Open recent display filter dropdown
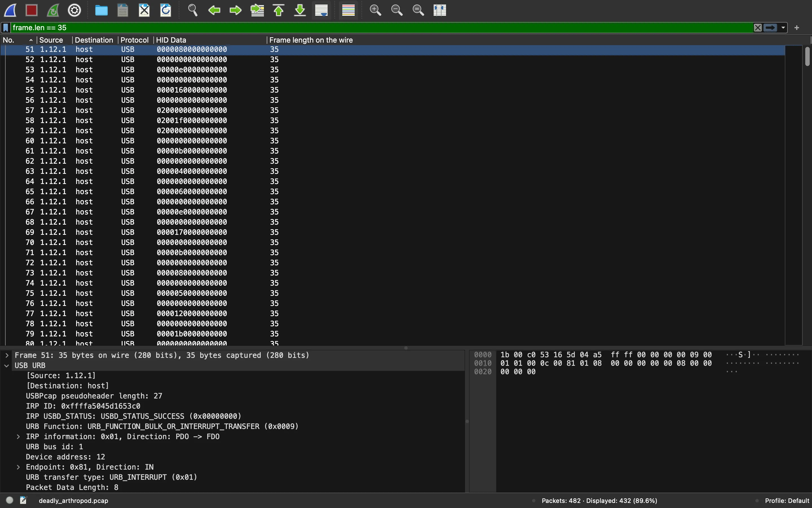The width and height of the screenshot is (812, 508). (784, 28)
